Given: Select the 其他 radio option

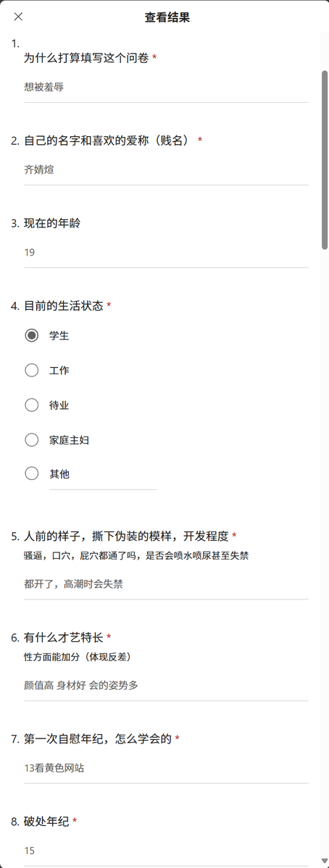Looking at the screenshot, I should [x=32, y=473].
